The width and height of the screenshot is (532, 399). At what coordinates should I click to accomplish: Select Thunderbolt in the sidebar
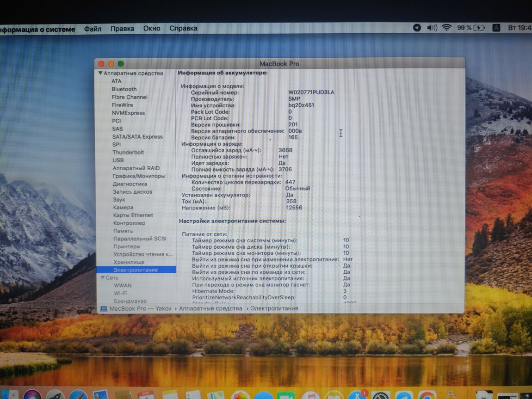128,152
